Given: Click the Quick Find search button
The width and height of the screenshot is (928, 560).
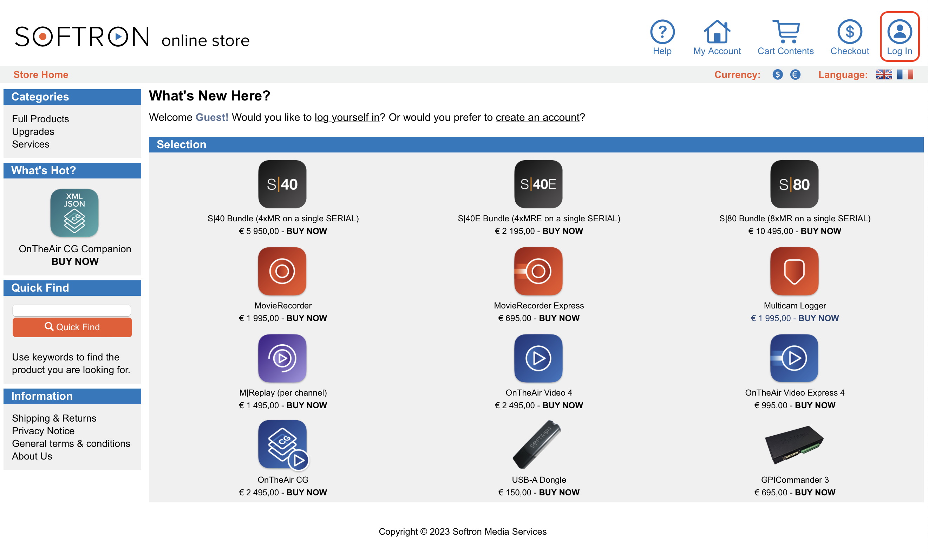Looking at the screenshot, I should [72, 327].
